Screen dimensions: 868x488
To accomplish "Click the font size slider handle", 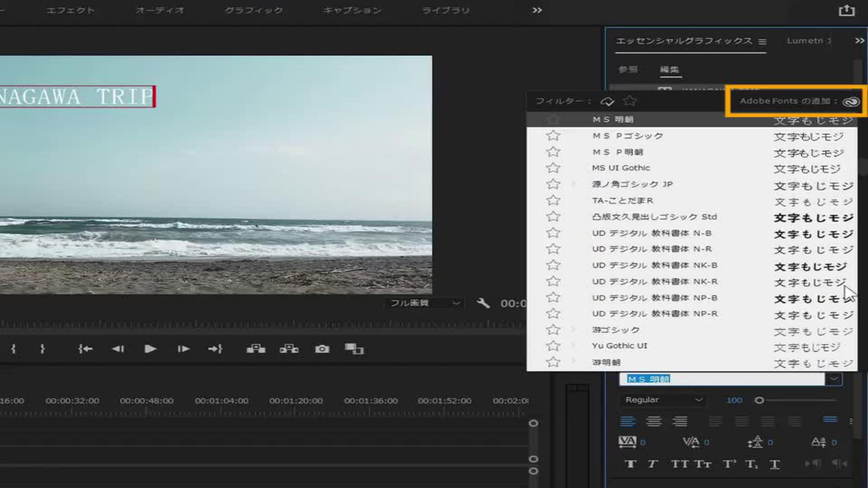I will (759, 400).
